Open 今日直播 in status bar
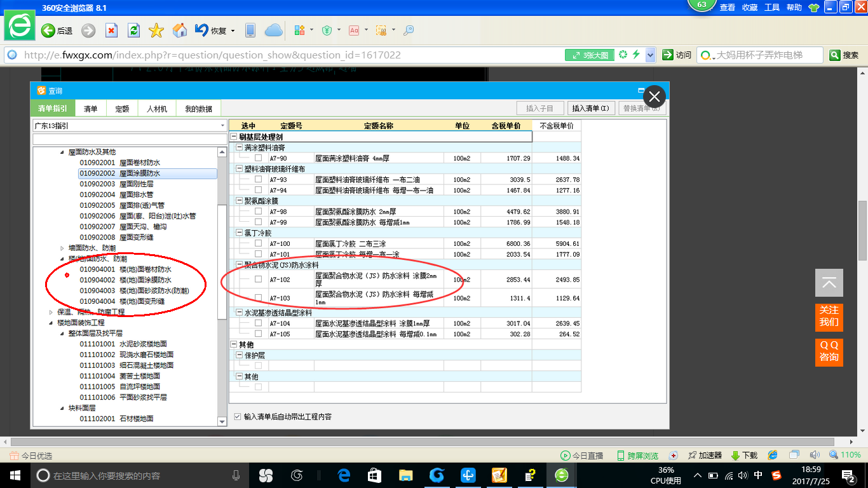Screen dimensions: 868x488 (581, 456)
